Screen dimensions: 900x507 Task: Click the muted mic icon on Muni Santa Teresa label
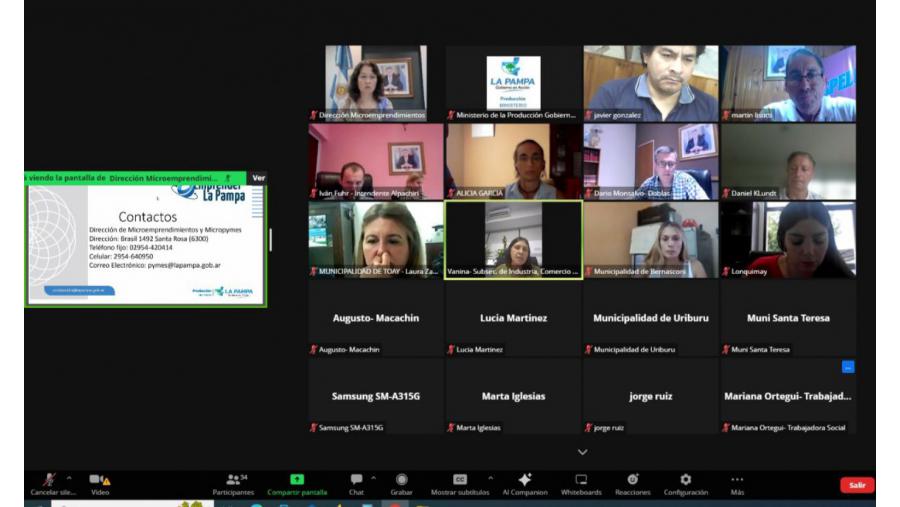(x=726, y=349)
